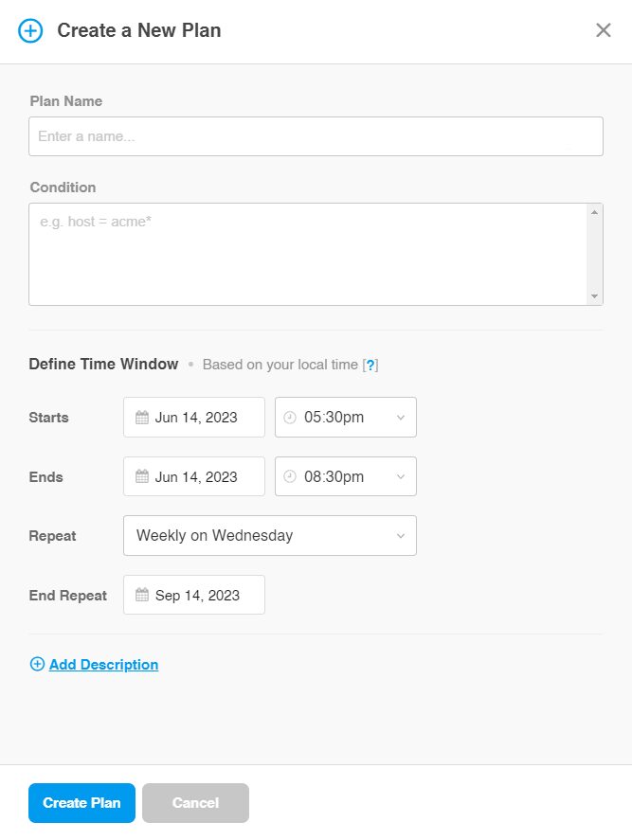Screen dimensions: 632x840
Task: Click the Condition box scroll down arrow
Action: coord(594,296)
